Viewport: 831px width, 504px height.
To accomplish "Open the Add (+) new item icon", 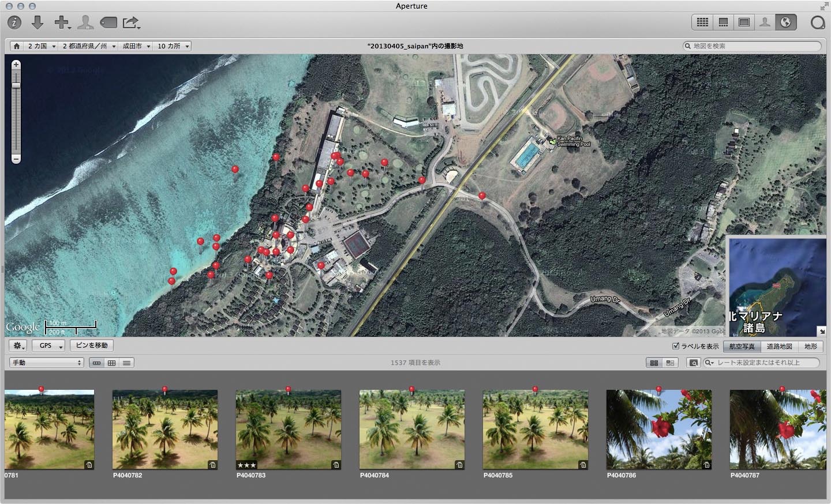I will point(60,22).
